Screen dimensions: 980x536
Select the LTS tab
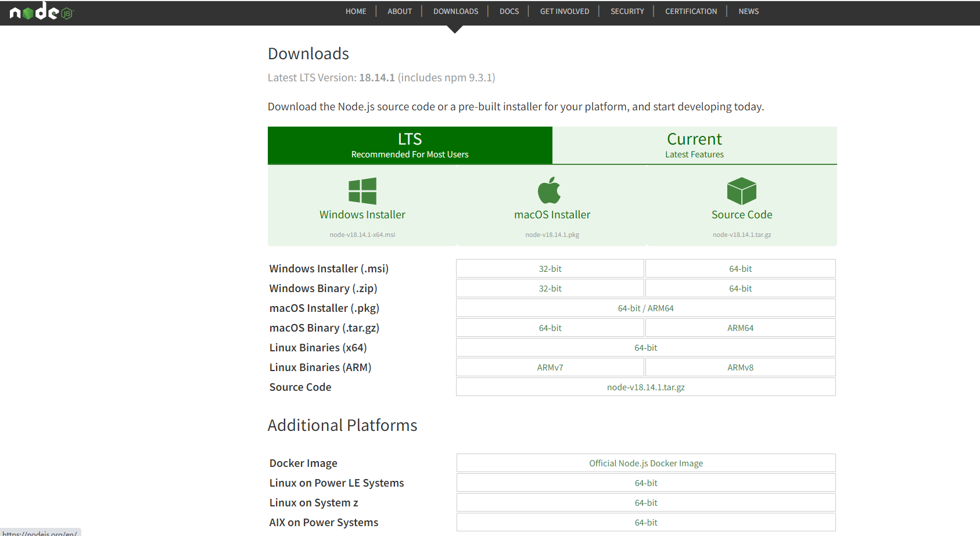(410, 145)
